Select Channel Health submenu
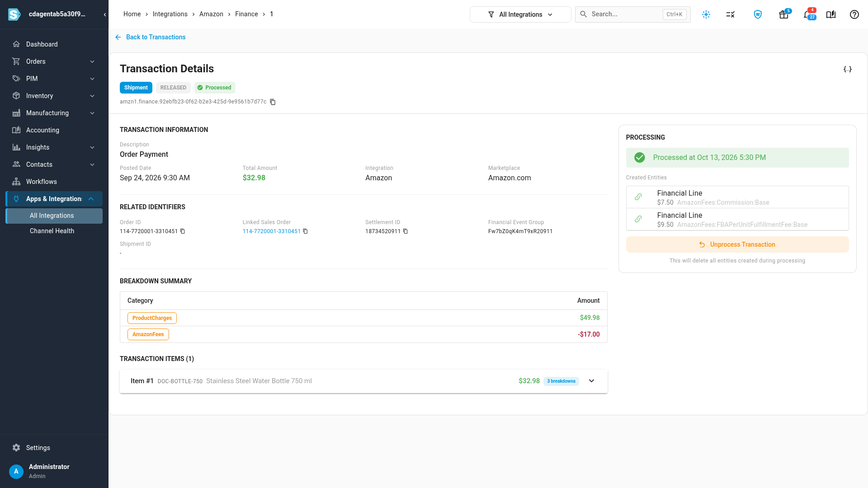This screenshot has width=868, height=488. point(54,231)
